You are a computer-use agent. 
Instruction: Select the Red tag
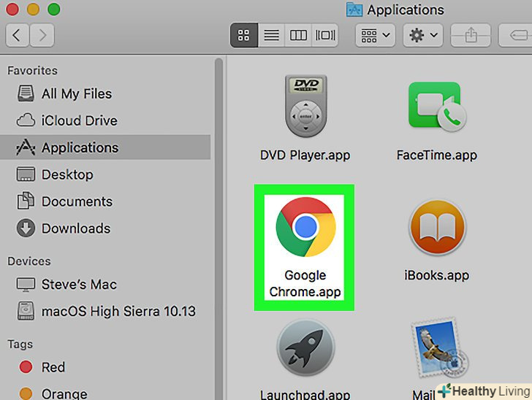click(53, 367)
